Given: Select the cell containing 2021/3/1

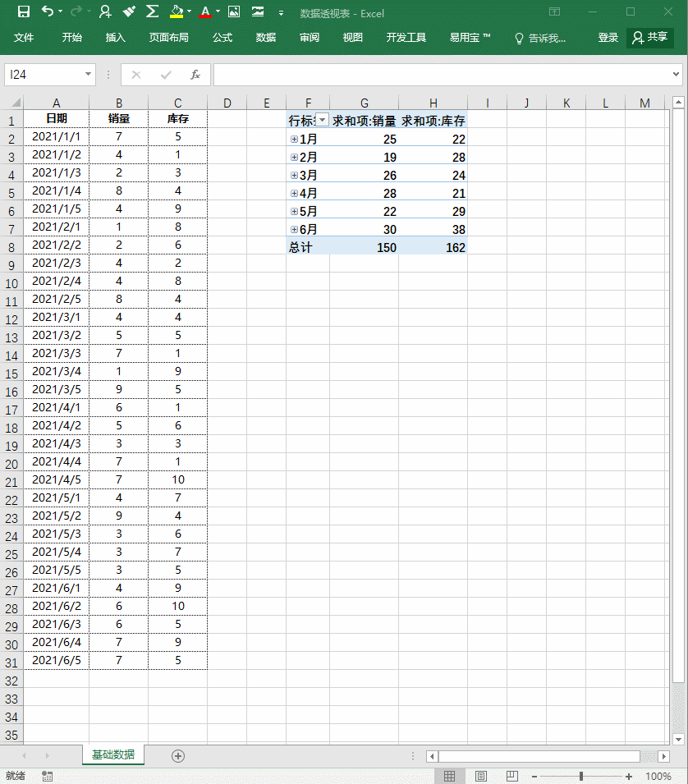Looking at the screenshot, I should [x=57, y=317].
